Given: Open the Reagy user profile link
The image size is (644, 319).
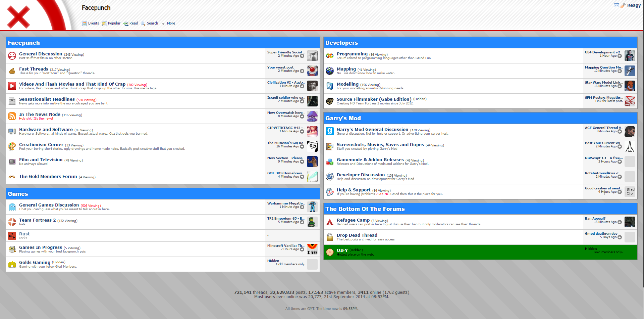Looking at the screenshot, I should (634, 5).
